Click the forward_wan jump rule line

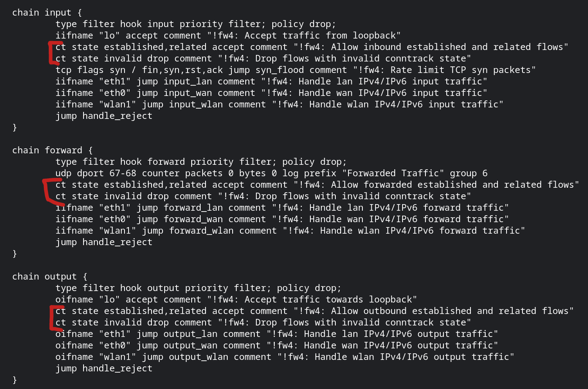[282, 219]
